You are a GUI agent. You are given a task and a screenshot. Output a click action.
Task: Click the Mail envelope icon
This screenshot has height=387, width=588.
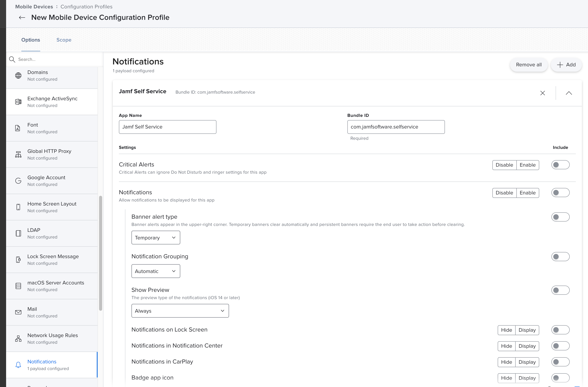pyautogui.click(x=18, y=312)
